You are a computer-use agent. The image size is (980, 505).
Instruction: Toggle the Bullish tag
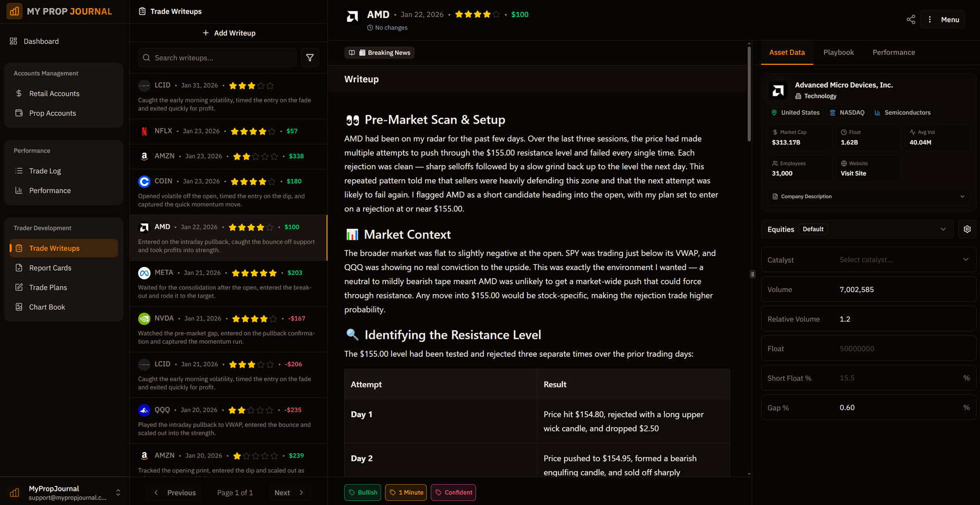(x=363, y=492)
